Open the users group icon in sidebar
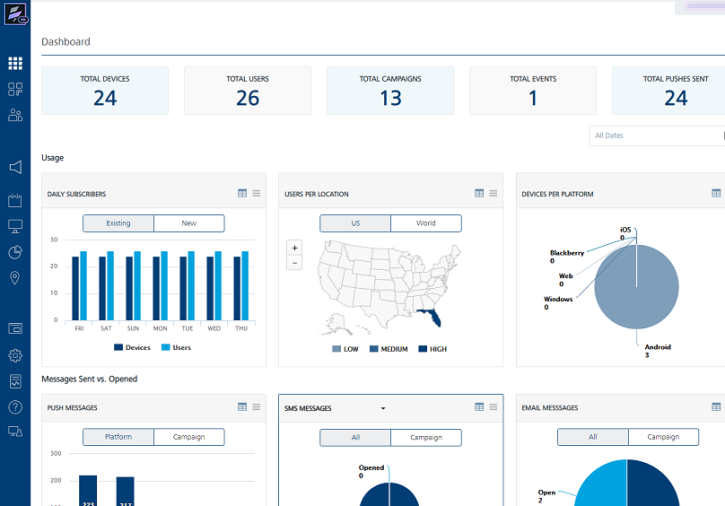Viewport: 725px width, 506px height. pyautogui.click(x=15, y=115)
